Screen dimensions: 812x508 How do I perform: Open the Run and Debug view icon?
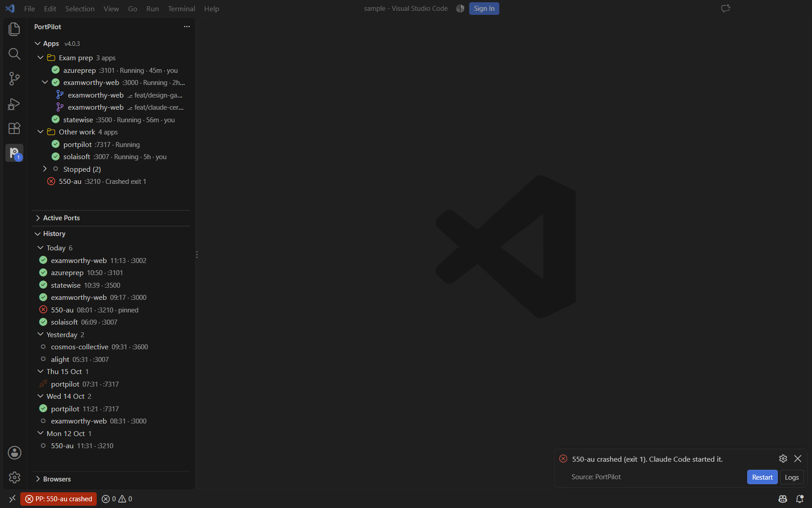coord(14,104)
